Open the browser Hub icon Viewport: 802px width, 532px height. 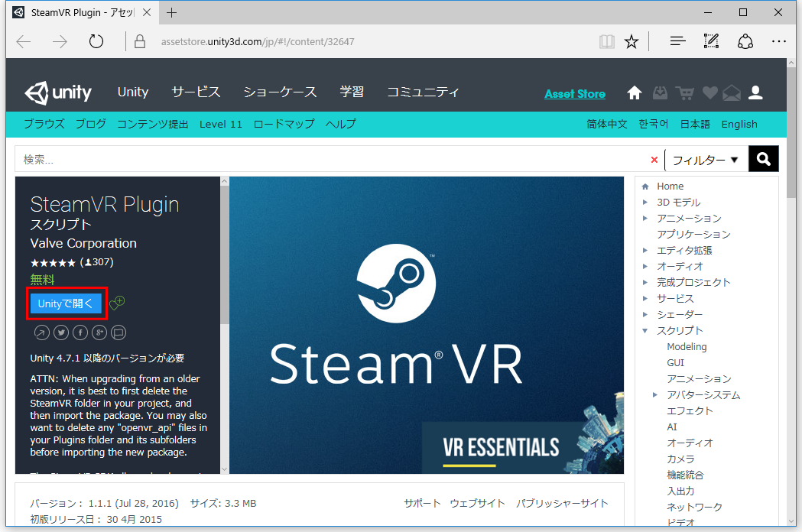pyautogui.click(x=677, y=41)
